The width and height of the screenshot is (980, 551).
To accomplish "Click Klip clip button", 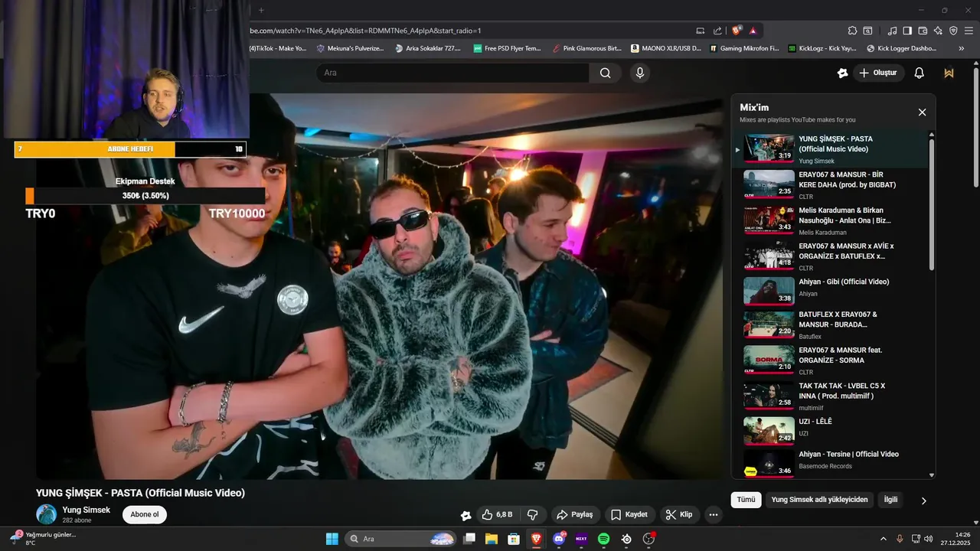I will coord(679,514).
